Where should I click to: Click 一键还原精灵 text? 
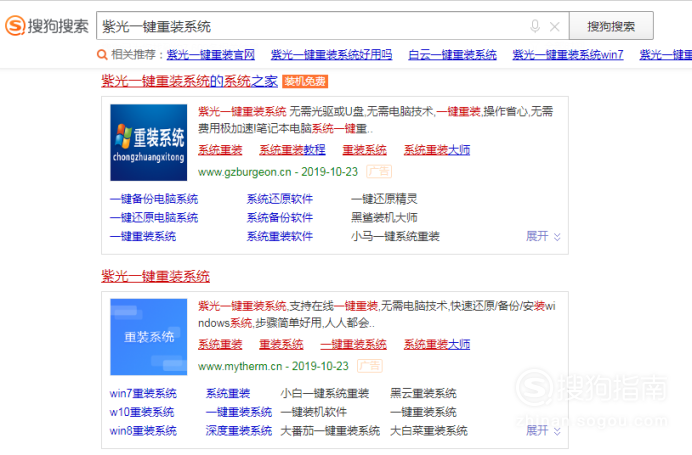point(384,199)
